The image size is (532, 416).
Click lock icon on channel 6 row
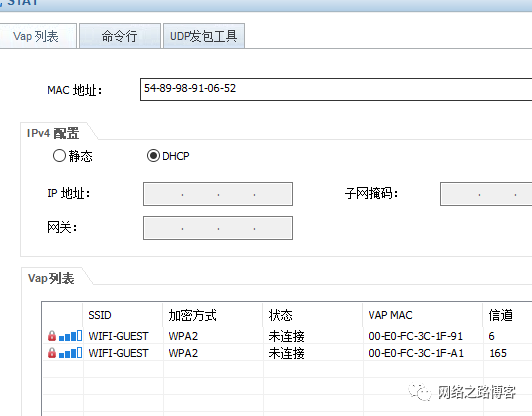(52, 336)
